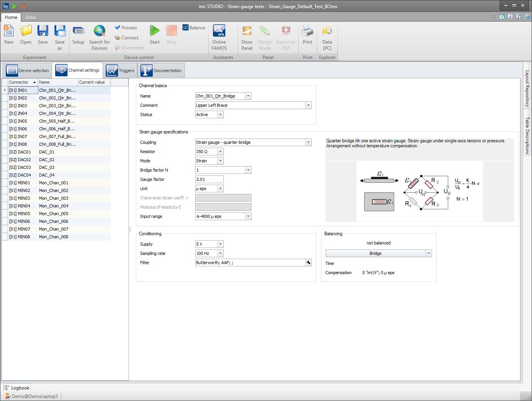Click the info bubble icon

pos(510,17)
